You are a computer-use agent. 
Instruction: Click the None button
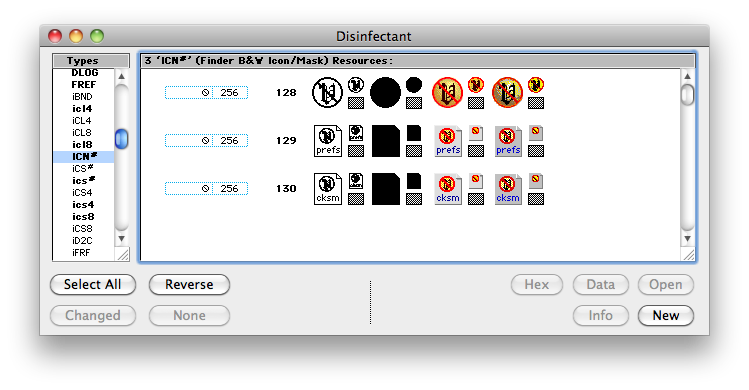tap(189, 315)
